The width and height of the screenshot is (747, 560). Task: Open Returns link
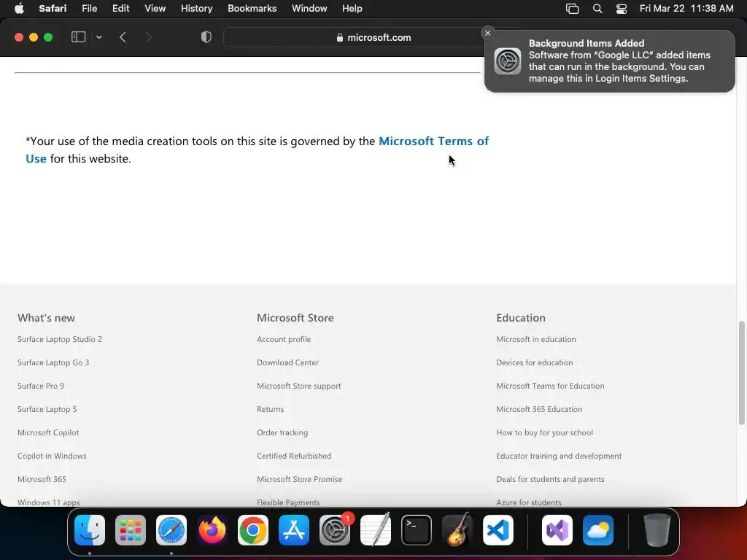tap(270, 409)
